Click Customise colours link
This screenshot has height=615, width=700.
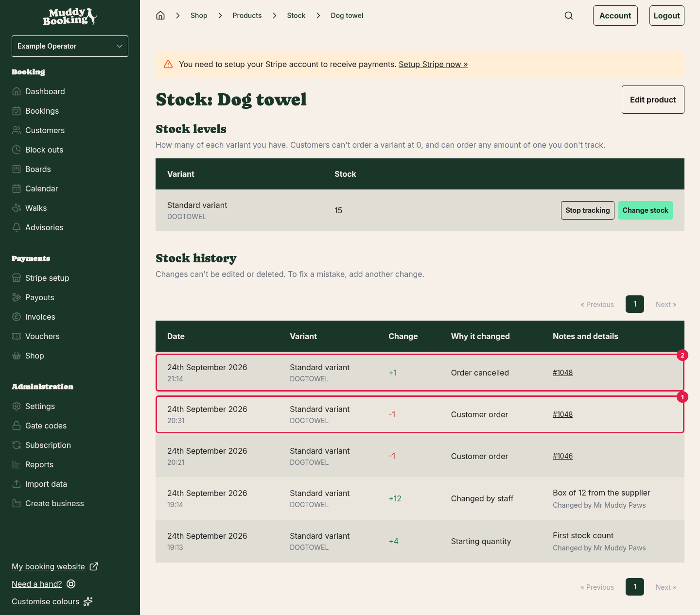pos(45,601)
